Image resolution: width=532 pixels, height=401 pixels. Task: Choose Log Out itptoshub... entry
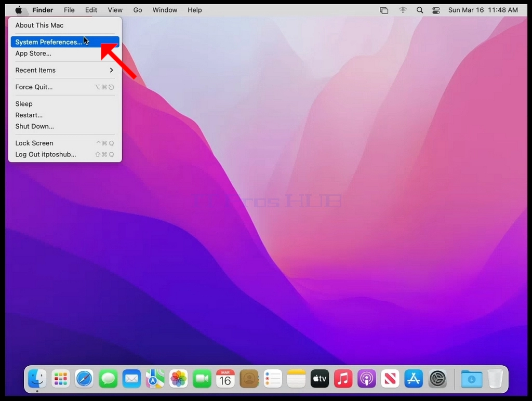tap(65, 154)
